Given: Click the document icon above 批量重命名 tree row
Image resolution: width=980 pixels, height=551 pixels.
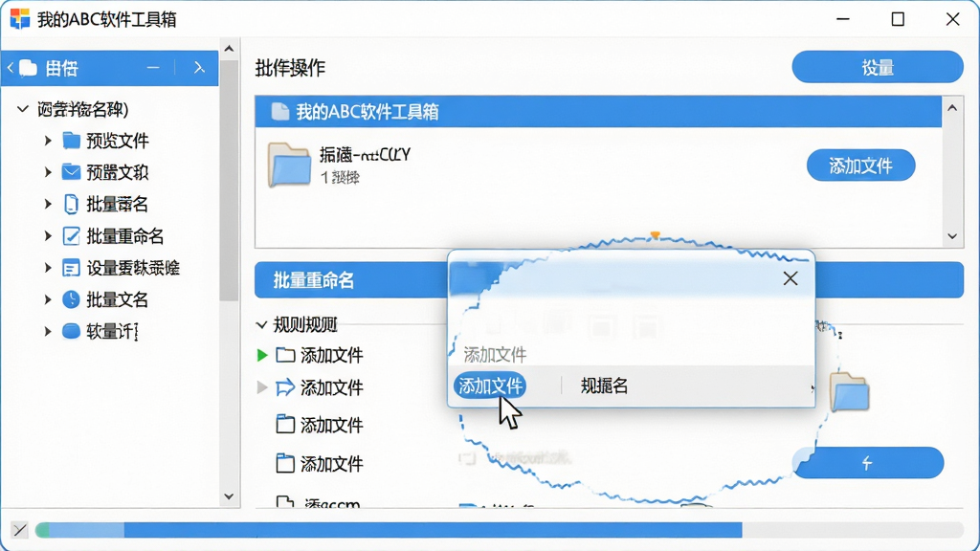Looking at the screenshot, I should pyautogui.click(x=71, y=205).
